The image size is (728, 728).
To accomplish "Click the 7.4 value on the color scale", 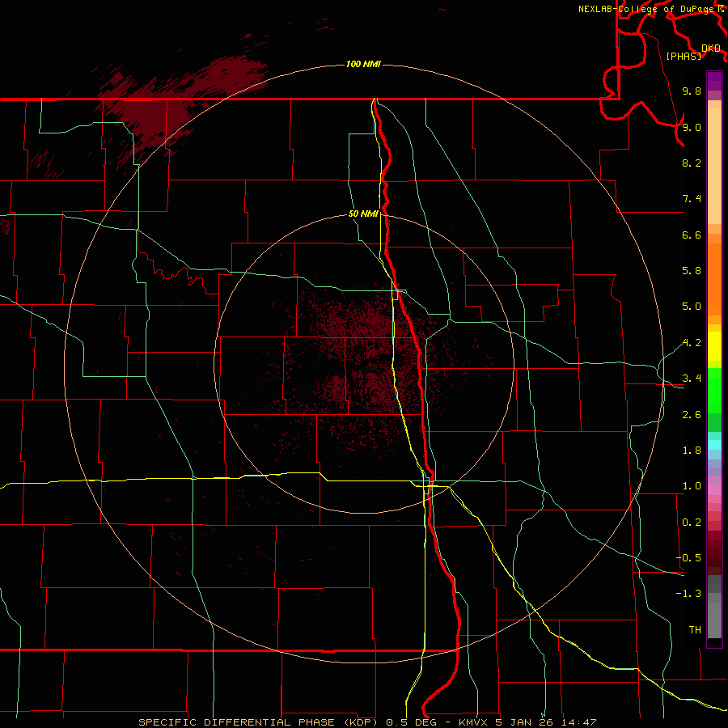I will click(x=692, y=199).
